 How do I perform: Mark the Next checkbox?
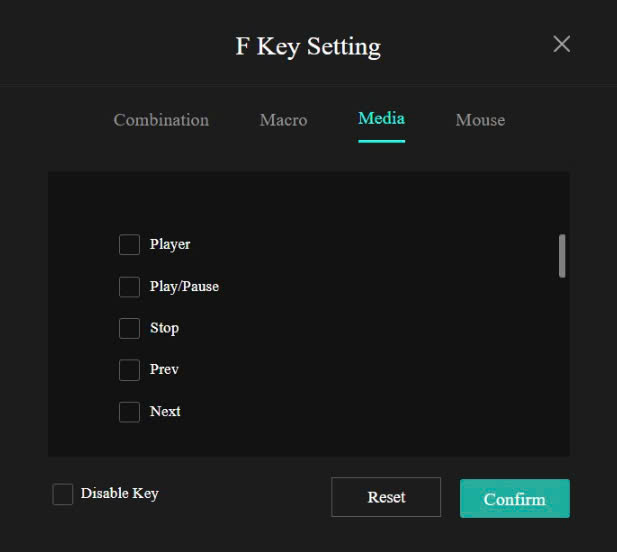pos(129,412)
